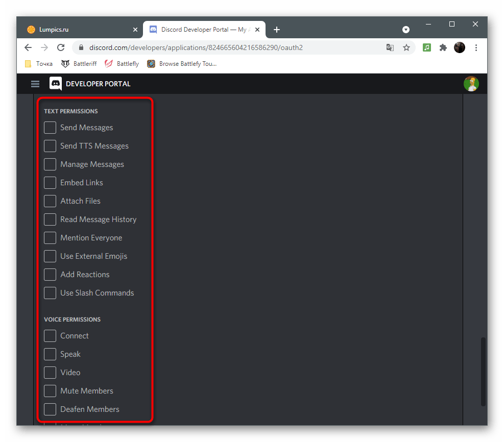Click the Google Translate icon in the address bar

click(390, 47)
